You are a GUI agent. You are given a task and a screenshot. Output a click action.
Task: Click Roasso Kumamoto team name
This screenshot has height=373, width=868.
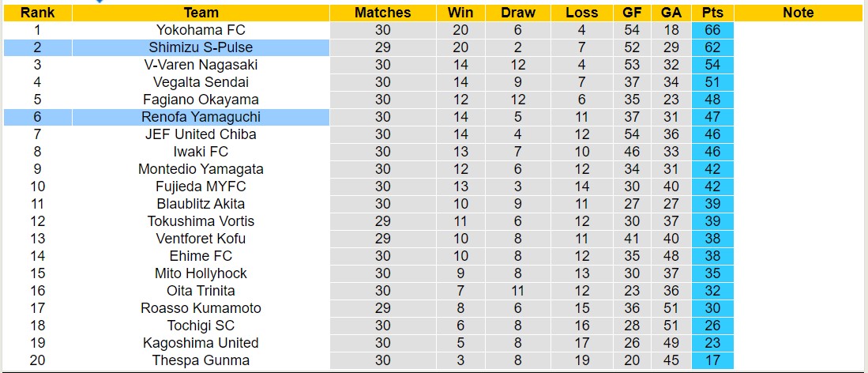click(201, 308)
